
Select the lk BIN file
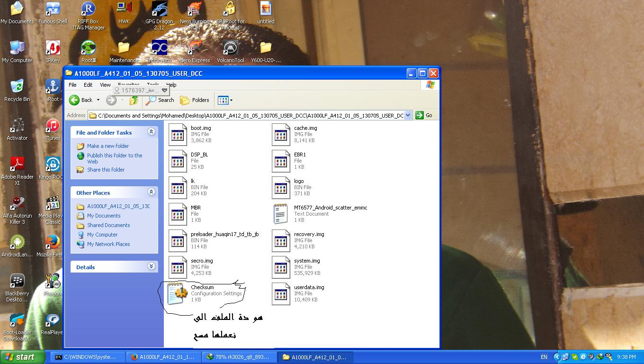178,188
